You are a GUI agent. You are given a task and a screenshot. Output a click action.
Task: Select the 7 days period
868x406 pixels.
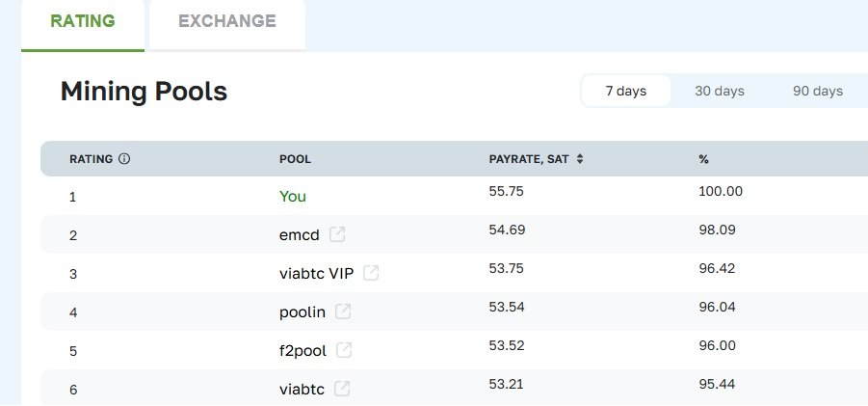tap(625, 91)
